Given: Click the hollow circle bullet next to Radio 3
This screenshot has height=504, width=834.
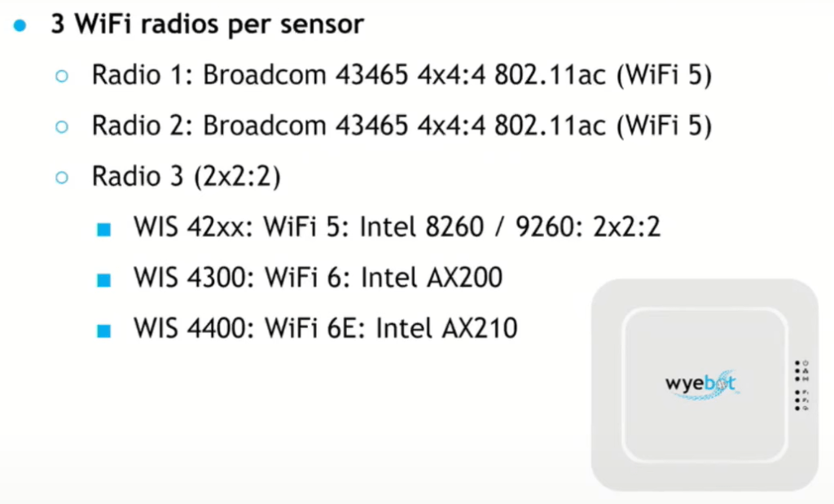Looking at the screenshot, I should [63, 177].
